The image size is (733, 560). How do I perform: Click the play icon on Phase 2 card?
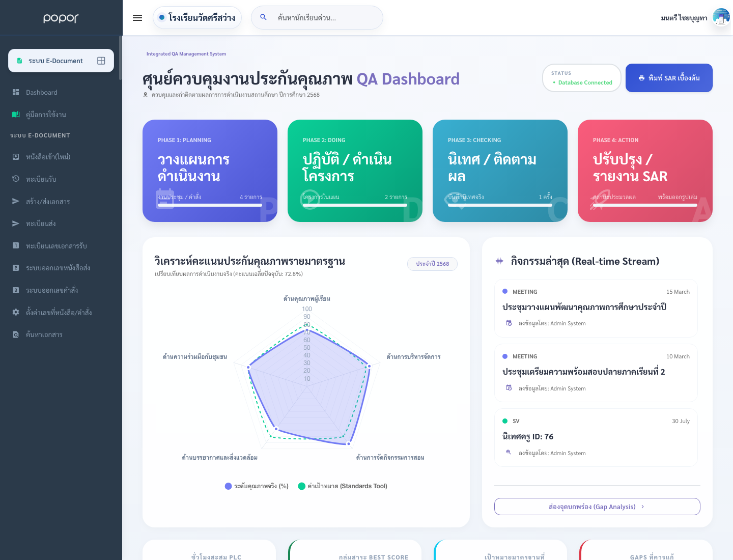[310, 199]
